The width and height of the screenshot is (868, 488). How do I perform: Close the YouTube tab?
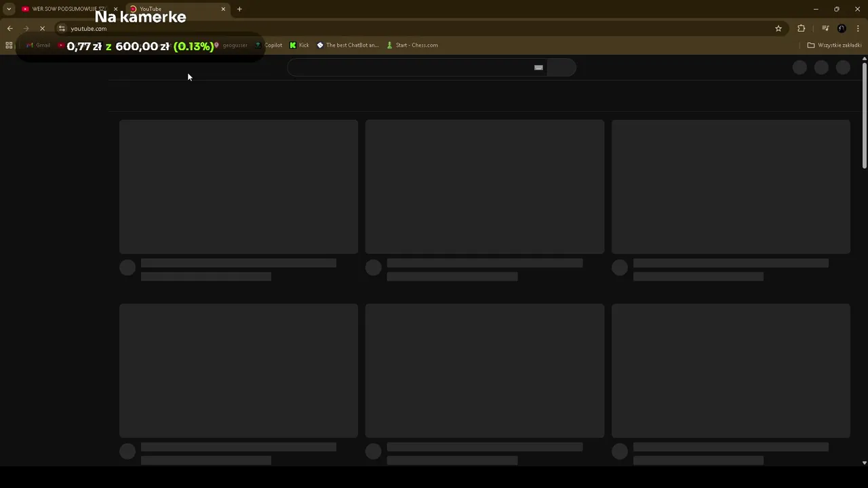223,9
